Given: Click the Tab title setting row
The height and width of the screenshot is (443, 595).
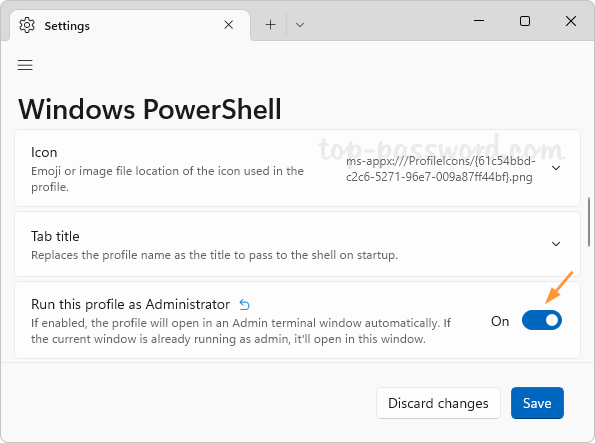Looking at the screenshot, I should point(298,244).
